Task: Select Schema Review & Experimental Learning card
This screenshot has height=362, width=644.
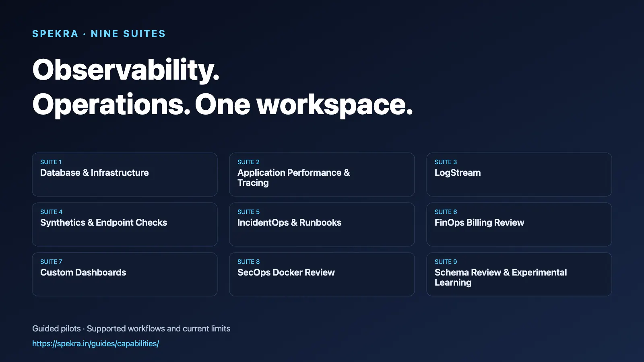Action: coord(519,274)
